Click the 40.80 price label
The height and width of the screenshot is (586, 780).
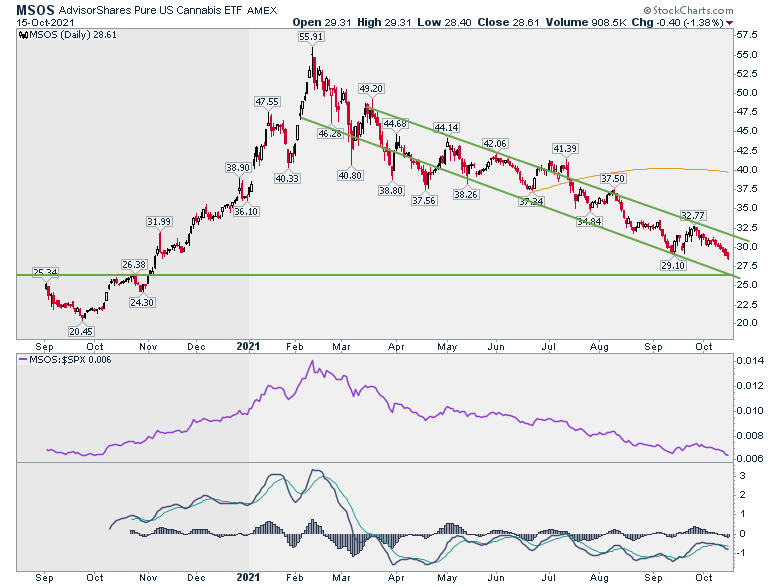(350, 176)
